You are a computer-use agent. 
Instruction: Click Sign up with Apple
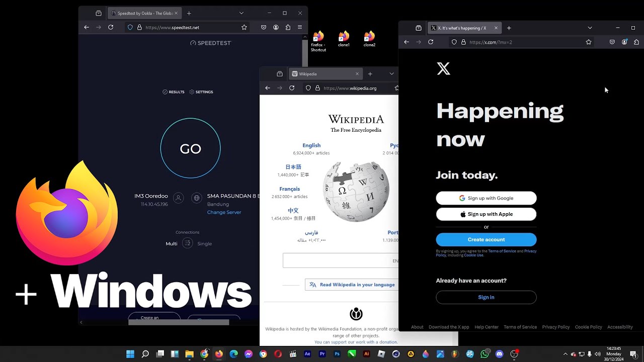[x=486, y=214]
